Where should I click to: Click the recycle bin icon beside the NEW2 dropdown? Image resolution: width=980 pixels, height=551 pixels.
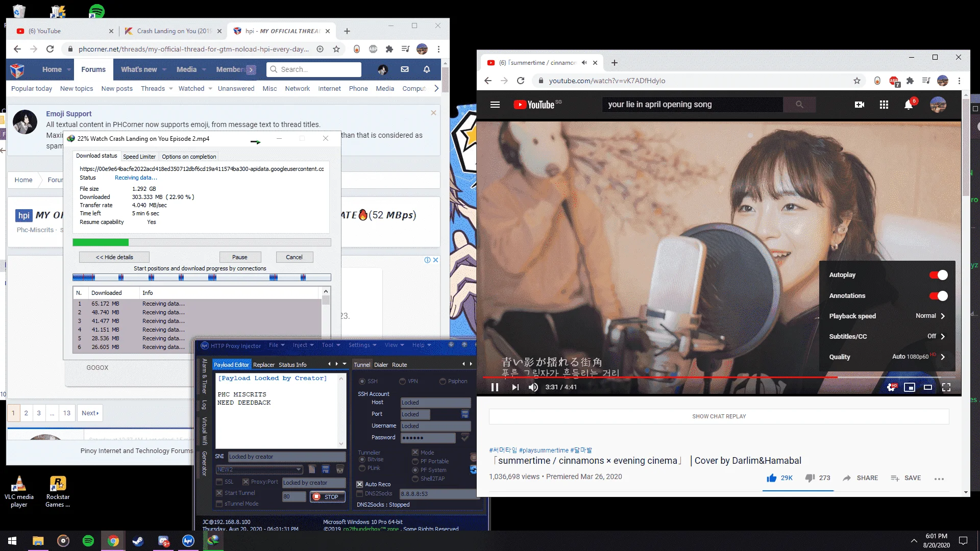340,469
